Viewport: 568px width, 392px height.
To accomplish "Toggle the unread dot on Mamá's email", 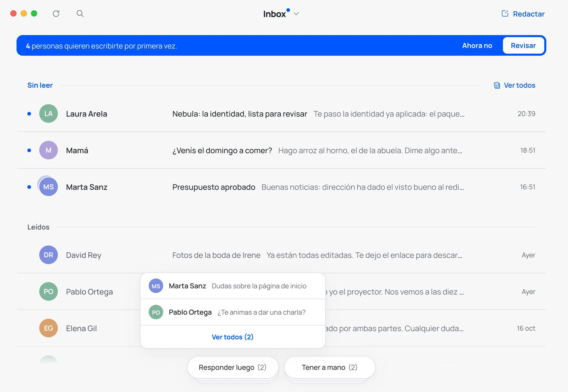I will coord(29,150).
